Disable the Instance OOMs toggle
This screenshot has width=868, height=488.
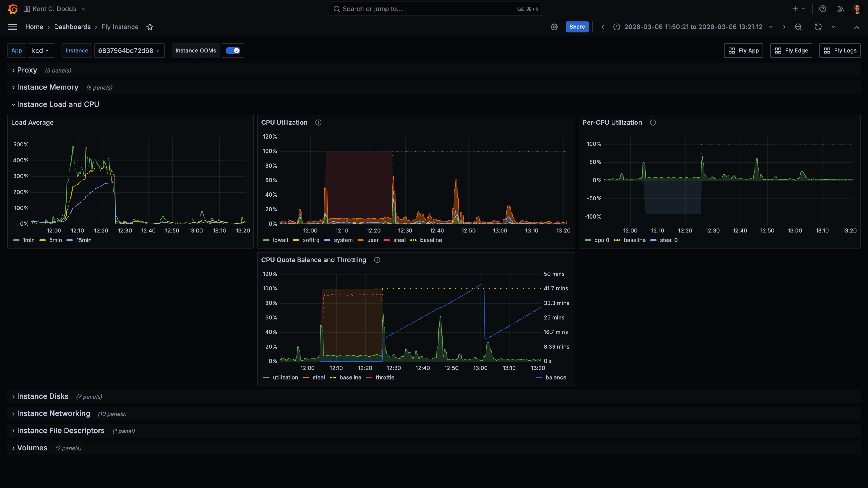tap(233, 50)
